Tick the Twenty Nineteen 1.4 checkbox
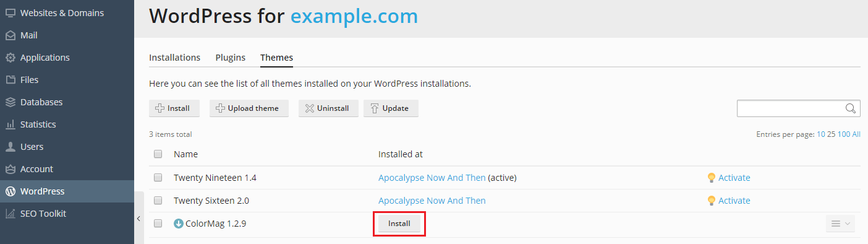Image resolution: width=868 pixels, height=244 pixels. [x=158, y=178]
